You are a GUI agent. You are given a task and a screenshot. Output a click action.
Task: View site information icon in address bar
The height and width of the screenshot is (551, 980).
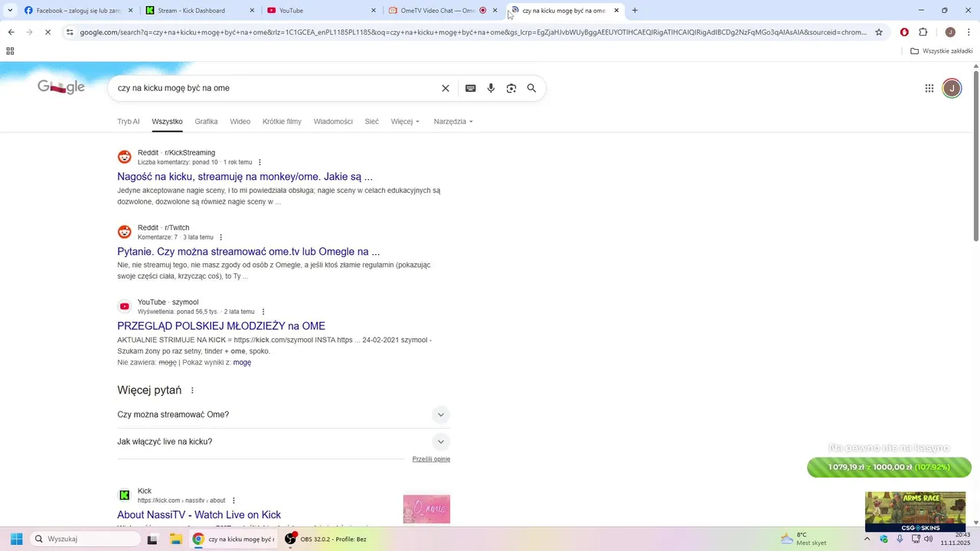coord(70,32)
